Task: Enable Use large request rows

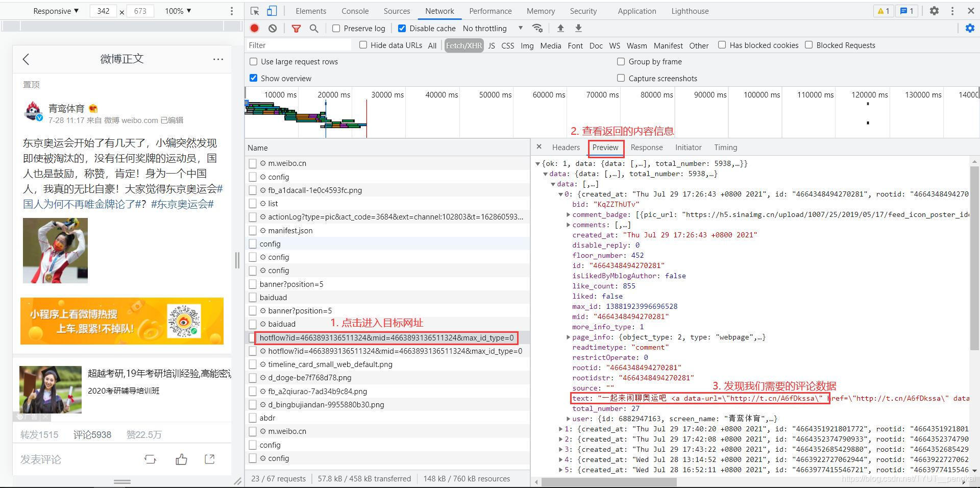Action: coord(253,61)
